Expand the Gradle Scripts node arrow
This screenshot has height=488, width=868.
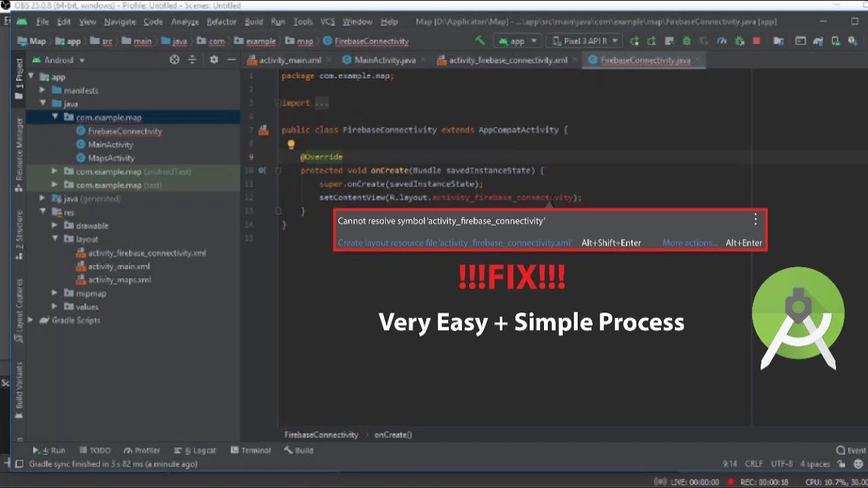click(31, 320)
